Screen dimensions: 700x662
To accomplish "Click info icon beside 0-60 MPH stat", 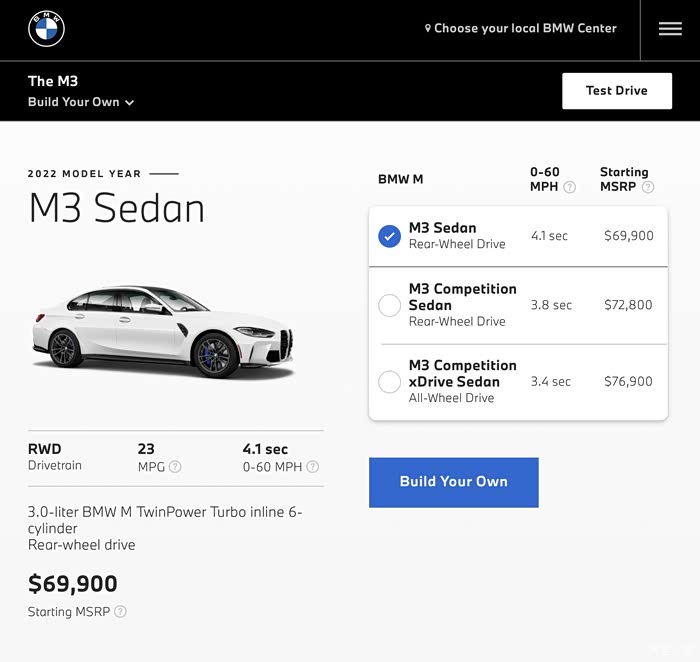I will tap(313, 466).
